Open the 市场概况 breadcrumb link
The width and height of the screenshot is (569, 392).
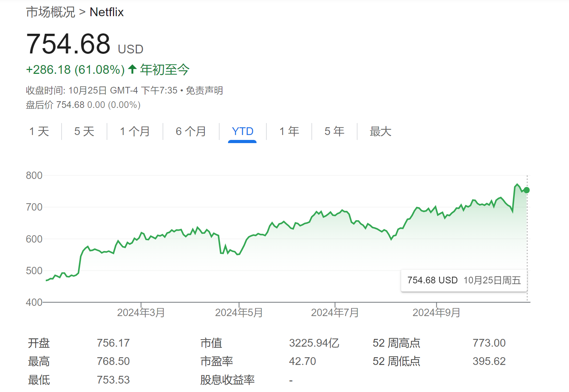click(50, 12)
